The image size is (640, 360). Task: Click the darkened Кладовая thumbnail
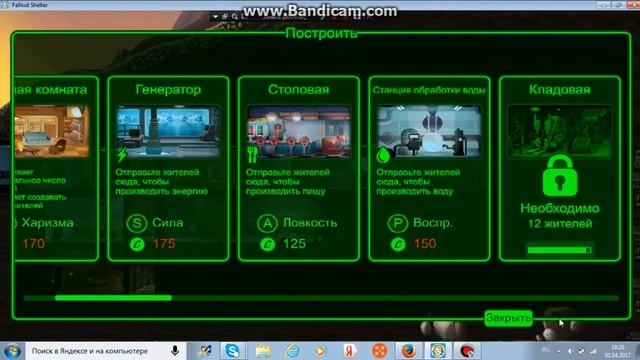pyautogui.click(x=560, y=131)
